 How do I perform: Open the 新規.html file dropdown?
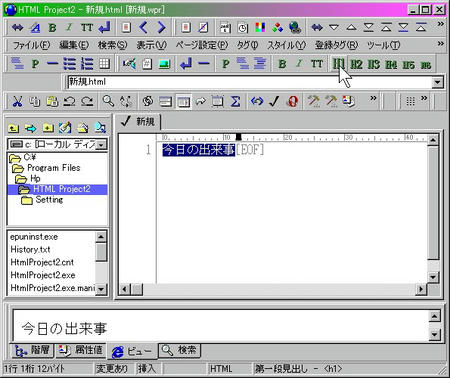tap(437, 82)
